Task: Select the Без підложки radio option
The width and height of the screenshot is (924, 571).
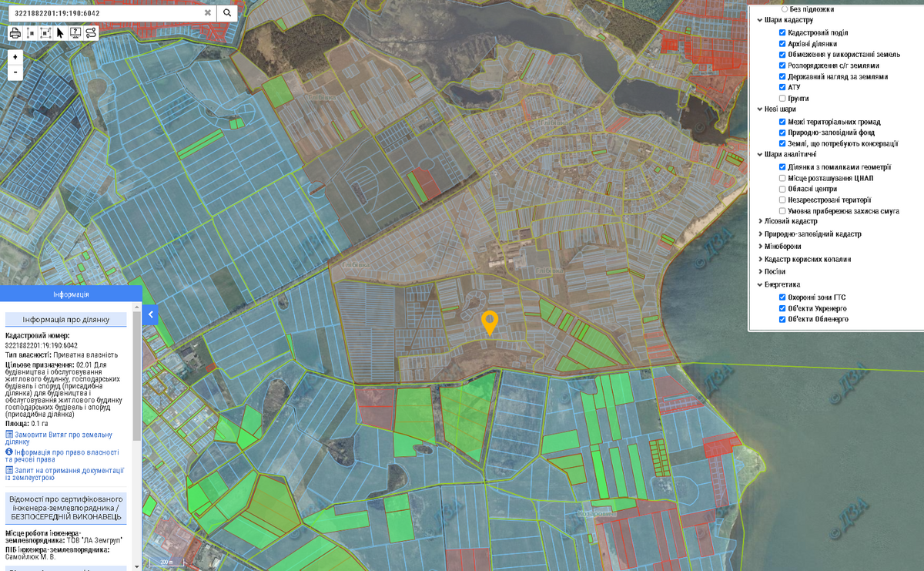Action: pyautogui.click(x=785, y=9)
